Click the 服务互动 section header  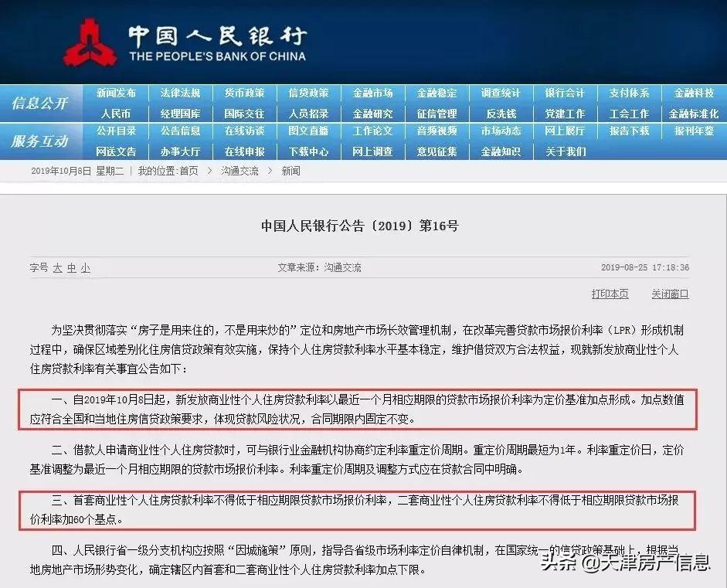(x=40, y=141)
